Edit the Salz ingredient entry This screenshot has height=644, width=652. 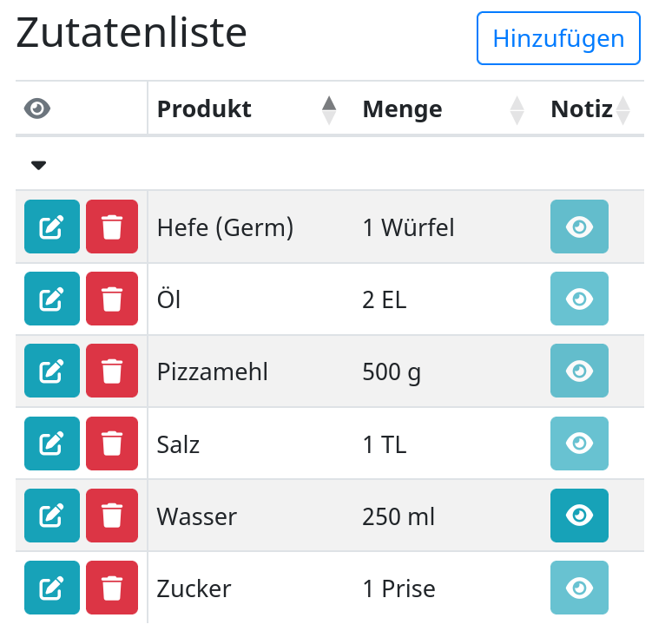[x=51, y=444]
